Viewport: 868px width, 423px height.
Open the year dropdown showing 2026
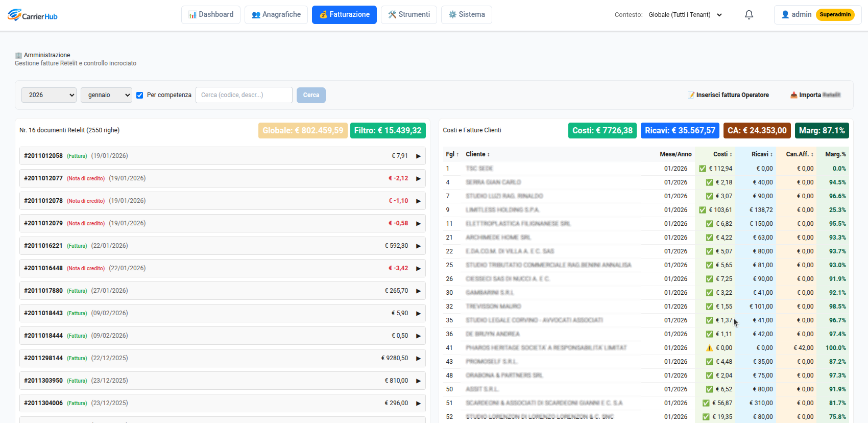coord(49,95)
